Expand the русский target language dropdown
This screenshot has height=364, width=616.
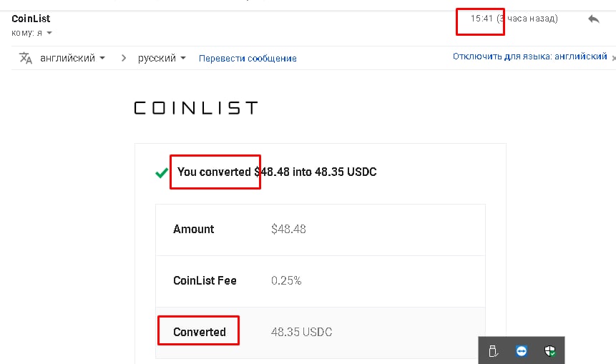(x=162, y=58)
